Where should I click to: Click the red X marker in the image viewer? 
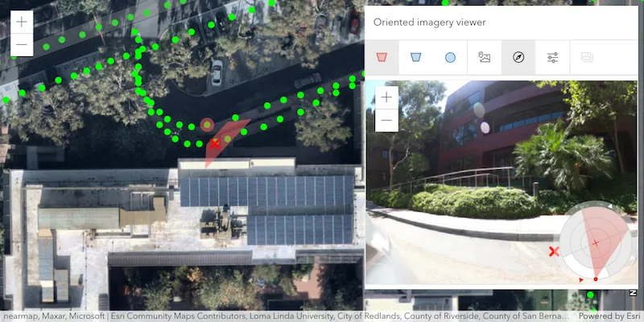click(x=554, y=252)
